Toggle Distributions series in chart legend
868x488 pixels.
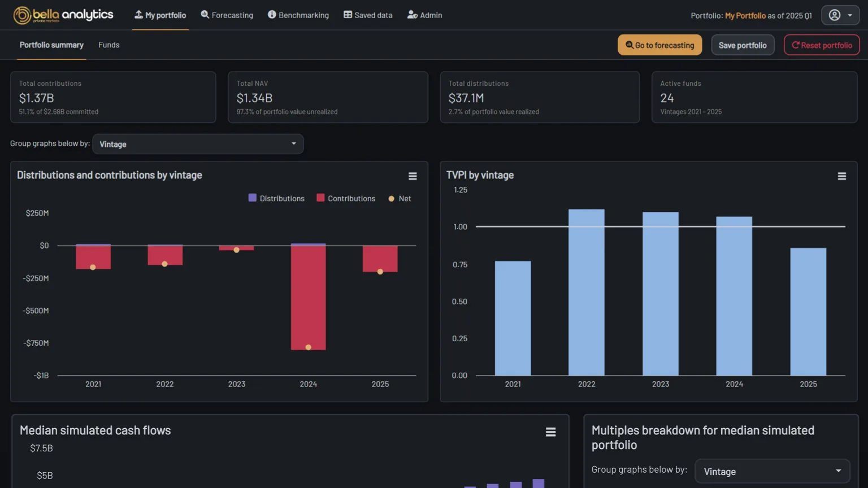pos(276,198)
